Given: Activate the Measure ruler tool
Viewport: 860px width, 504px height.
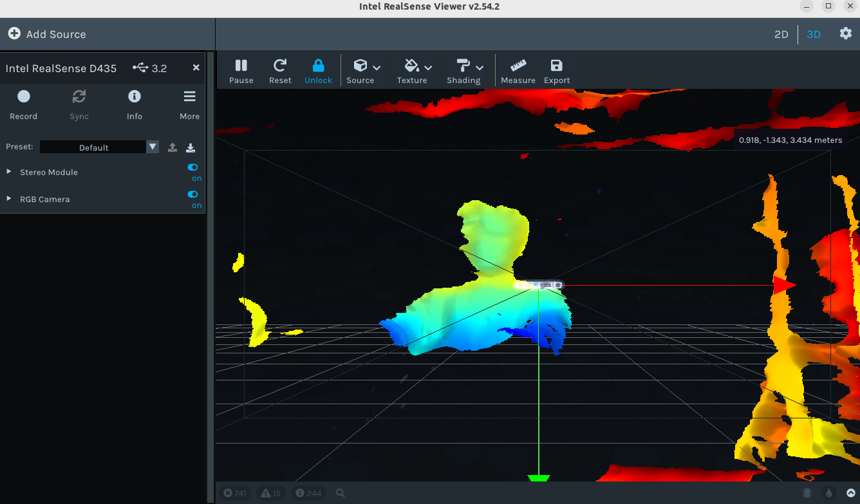Looking at the screenshot, I should tap(518, 71).
